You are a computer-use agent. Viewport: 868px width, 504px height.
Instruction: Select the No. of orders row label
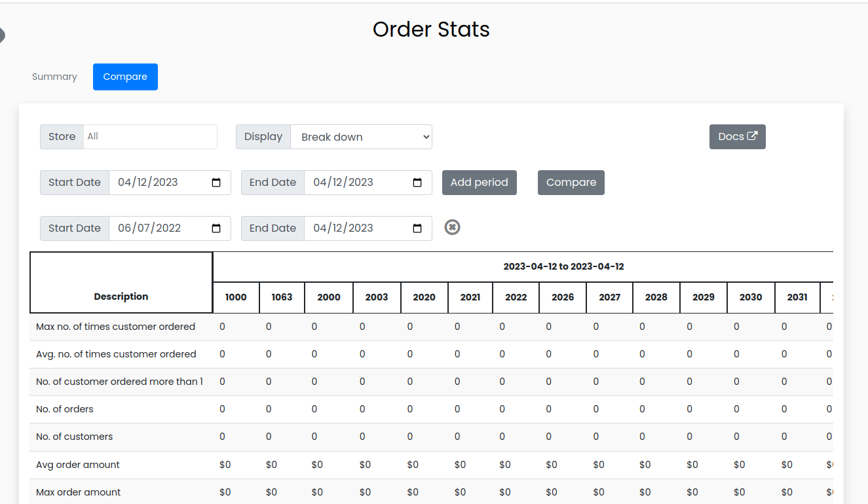65,409
